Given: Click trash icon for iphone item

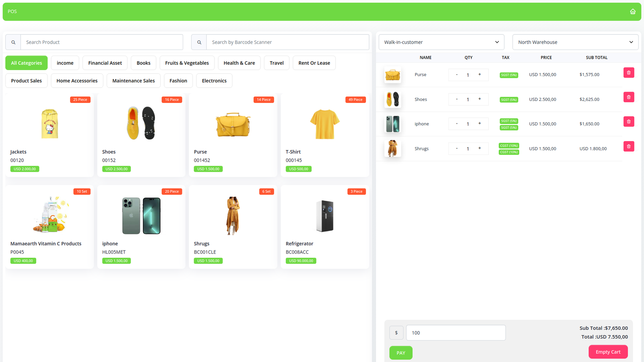Looking at the screenshot, I should click(x=628, y=122).
